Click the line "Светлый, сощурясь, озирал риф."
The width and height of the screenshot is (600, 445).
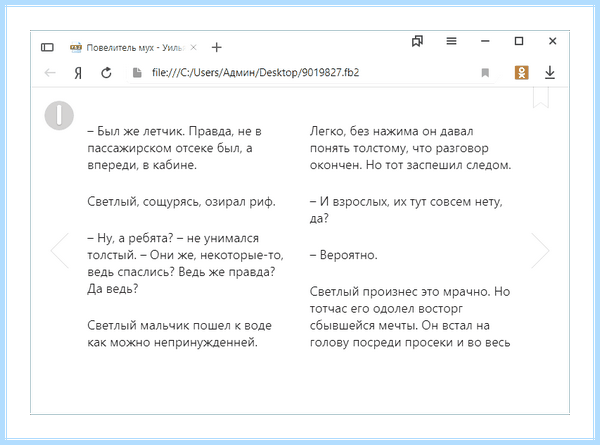coord(181,202)
